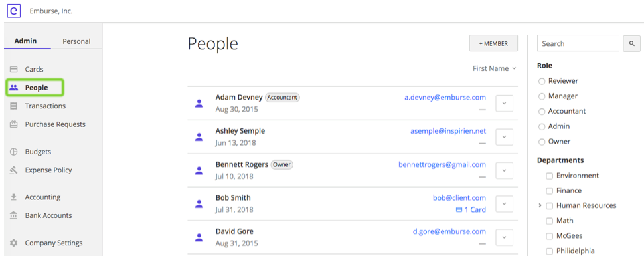644x256 pixels.
Task: Select the Admin tab
Action: click(x=25, y=41)
